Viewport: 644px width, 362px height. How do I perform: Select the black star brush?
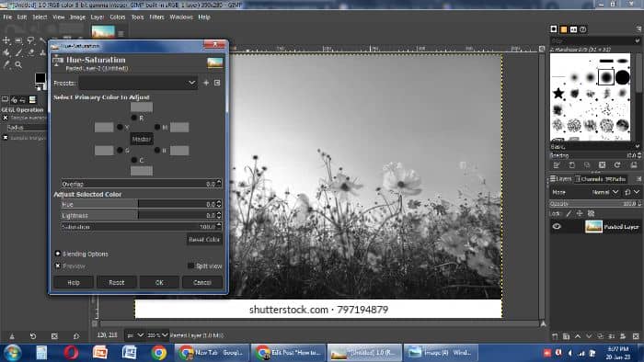(558, 93)
